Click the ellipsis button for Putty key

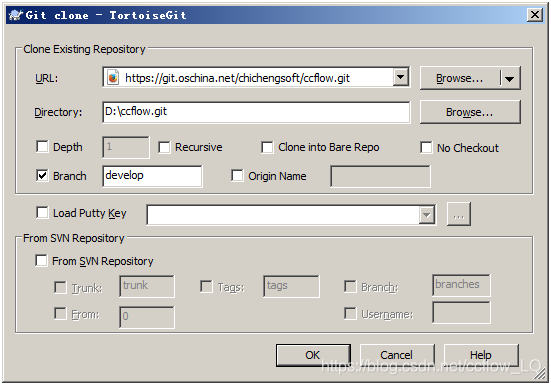(x=459, y=214)
